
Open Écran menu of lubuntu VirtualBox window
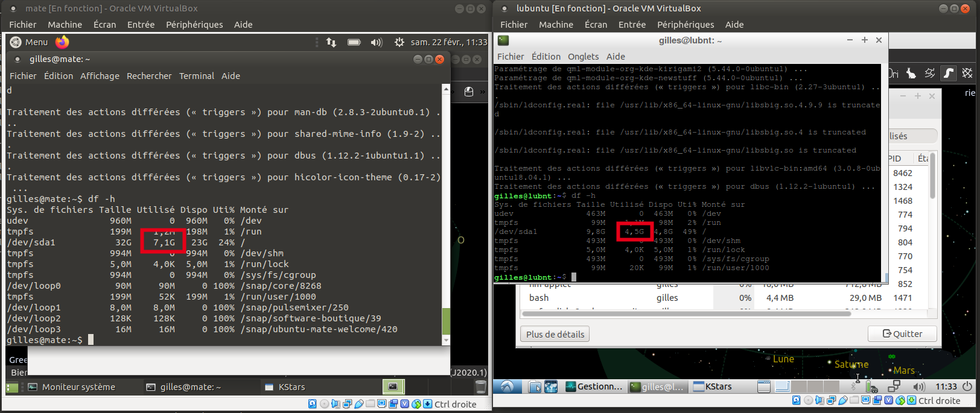click(596, 25)
